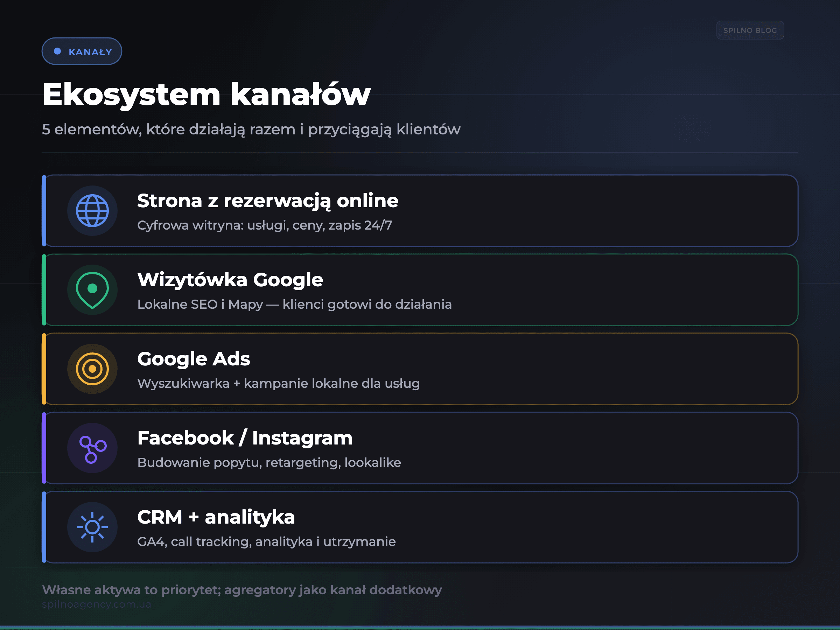Image resolution: width=840 pixels, height=630 pixels.
Task: Click the blue dot in the KANAŁY pill
Action: coord(57,51)
